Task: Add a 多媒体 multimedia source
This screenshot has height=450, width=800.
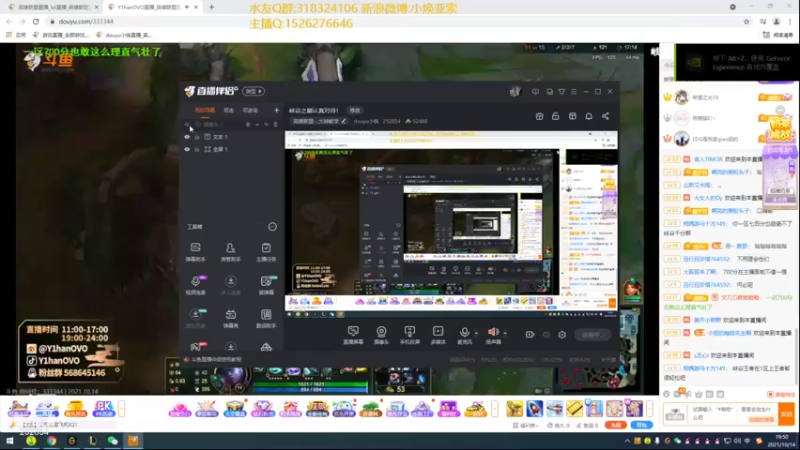Action: pyautogui.click(x=438, y=335)
